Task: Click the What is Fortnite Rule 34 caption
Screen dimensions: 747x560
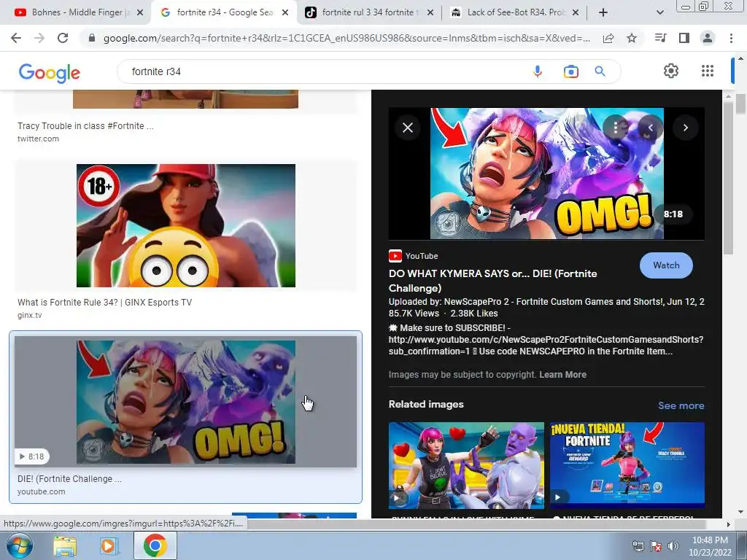Action: (x=105, y=303)
